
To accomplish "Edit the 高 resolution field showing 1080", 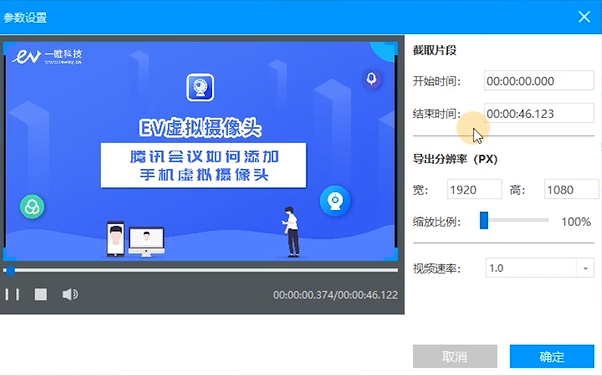I will pyautogui.click(x=571, y=189).
